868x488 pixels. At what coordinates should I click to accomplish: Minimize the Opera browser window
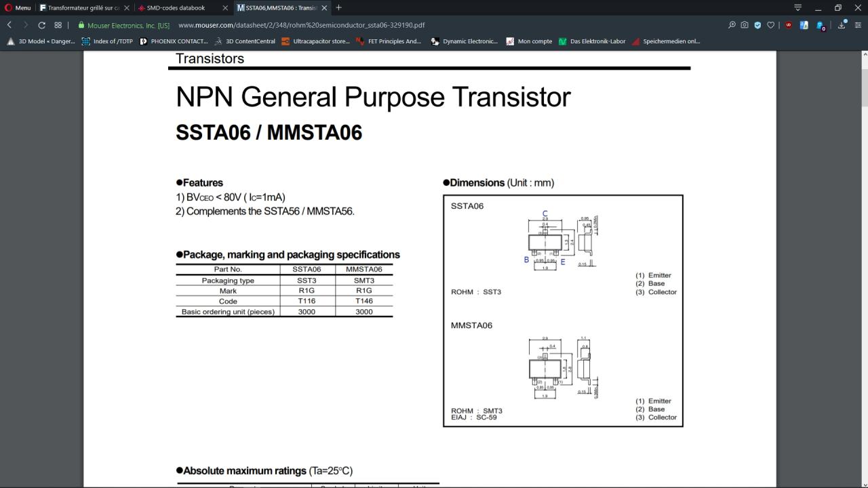(818, 7)
